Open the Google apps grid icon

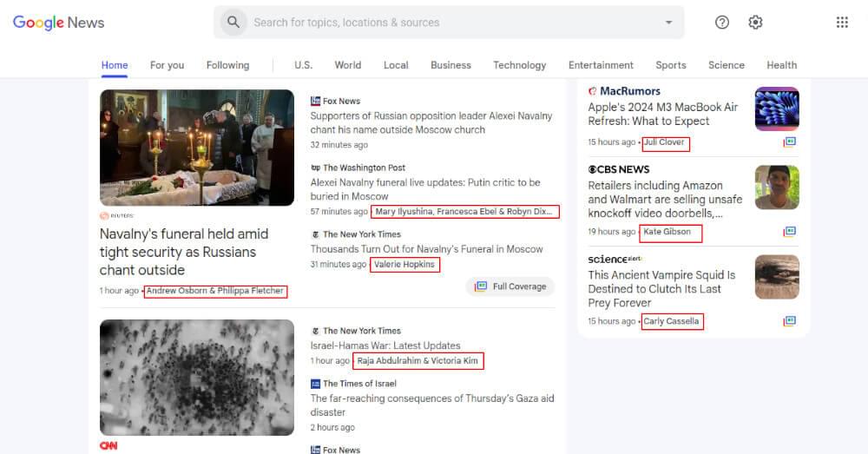(x=842, y=23)
